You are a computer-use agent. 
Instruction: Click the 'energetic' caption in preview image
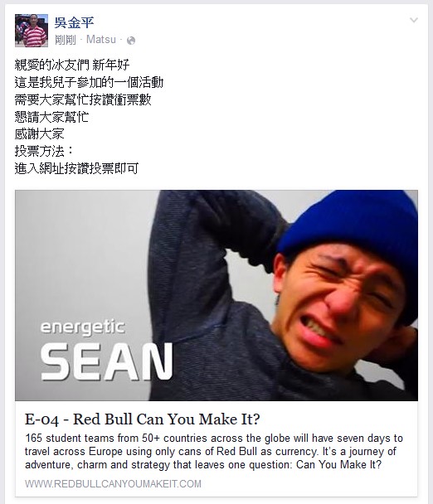click(x=83, y=327)
